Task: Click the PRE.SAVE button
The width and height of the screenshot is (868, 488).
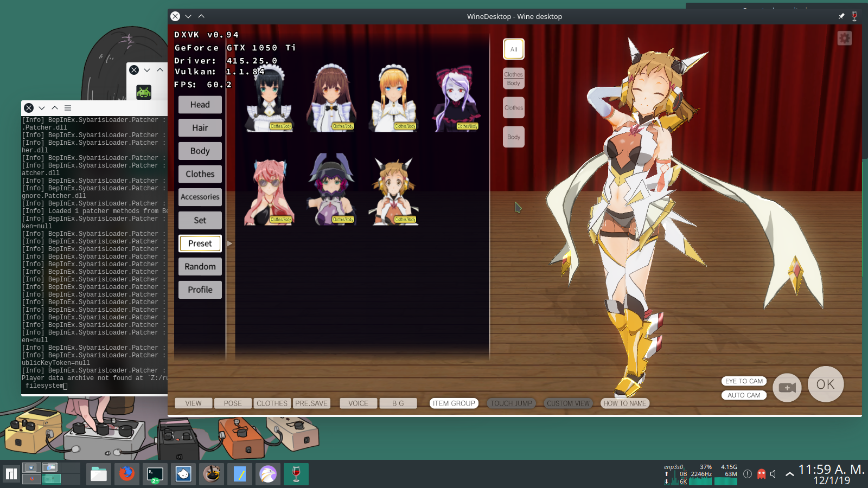Action: 312,403
